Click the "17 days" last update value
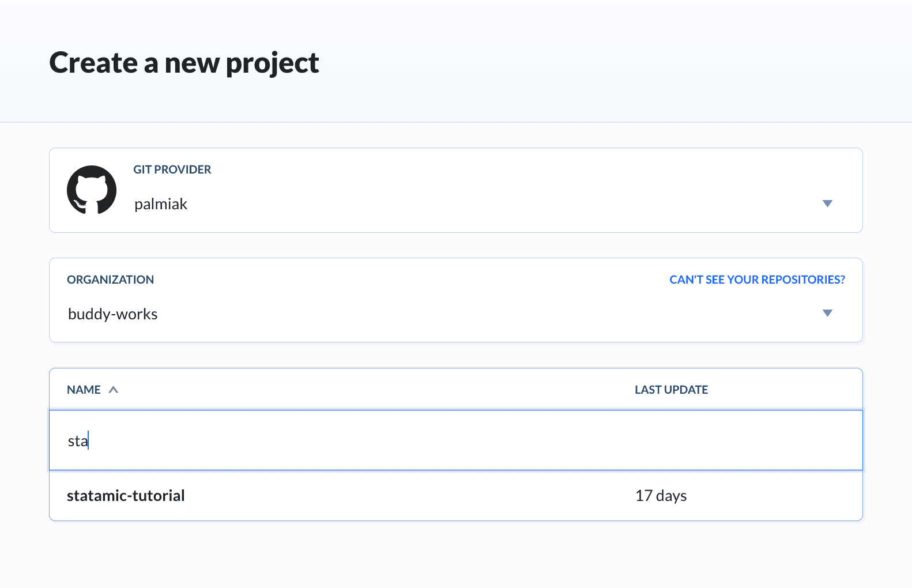Image resolution: width=912 pixels, height=588 pixels. click(x=661, y=496)
